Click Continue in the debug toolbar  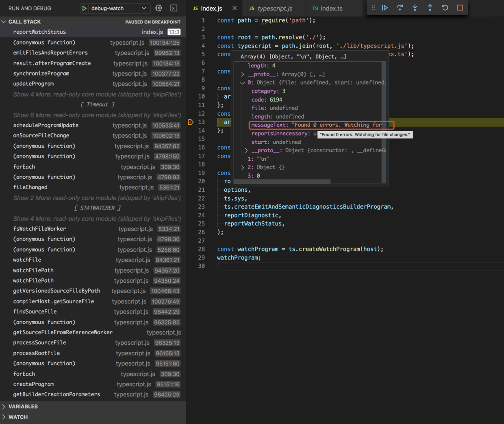(385, 8)
